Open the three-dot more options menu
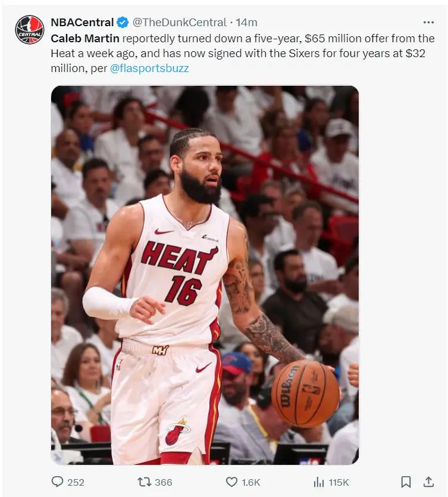This screenshot has height=497, width=448. point(428,22)
